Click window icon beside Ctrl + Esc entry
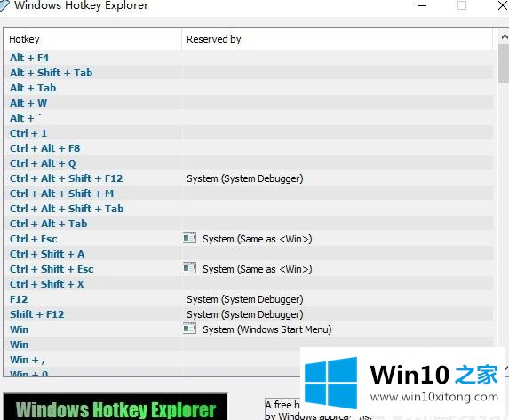The image size is (509, 420). [189, 238]
